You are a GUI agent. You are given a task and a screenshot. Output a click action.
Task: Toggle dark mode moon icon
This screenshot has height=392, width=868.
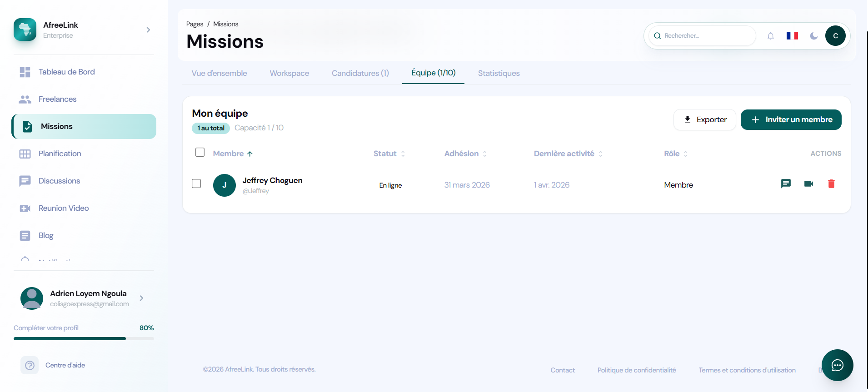[x=814, y=36]
